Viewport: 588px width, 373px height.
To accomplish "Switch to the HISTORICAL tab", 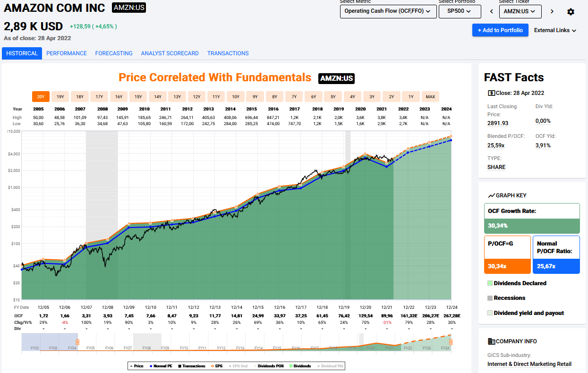I will click(22, 53).
